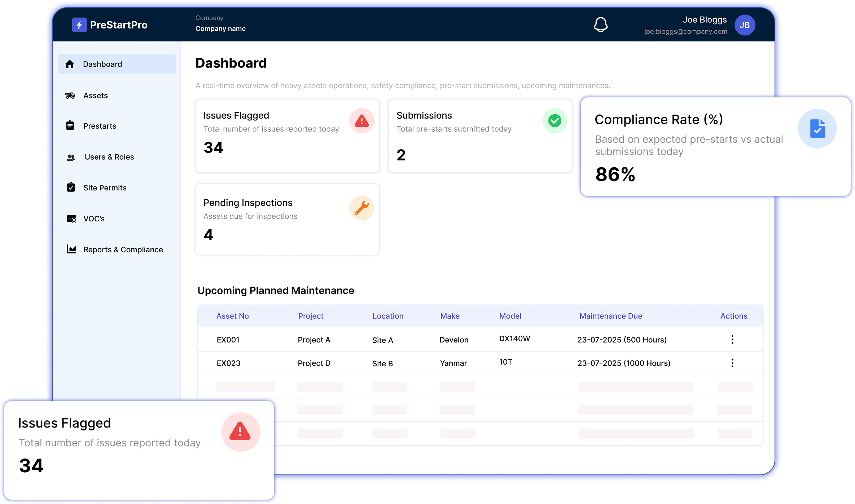Screen dimensions: 855x504
Task: Click the Asset No column header
Action: (232, 316)
